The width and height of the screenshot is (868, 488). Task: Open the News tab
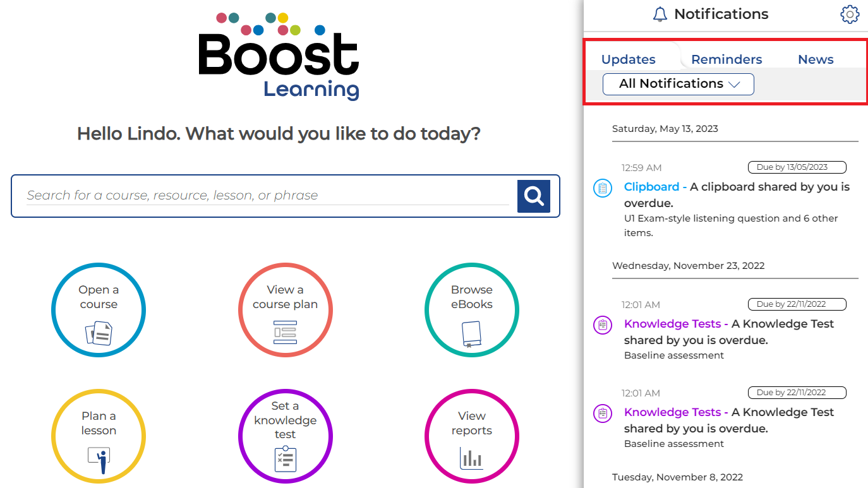tap(816, 59)
